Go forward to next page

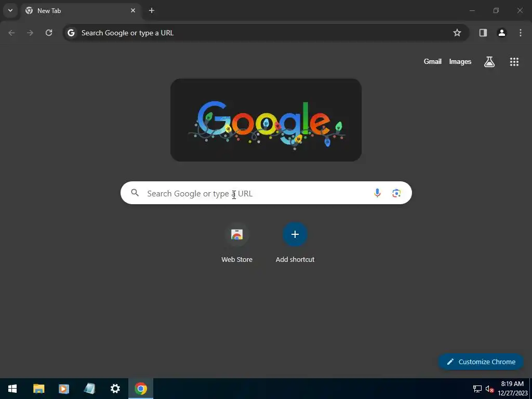point(30,33)
